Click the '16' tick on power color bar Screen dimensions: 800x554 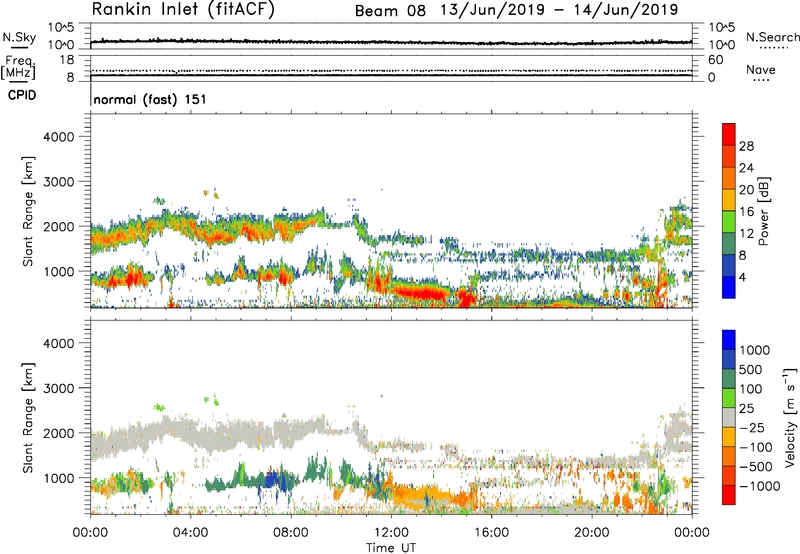point(746,212)
